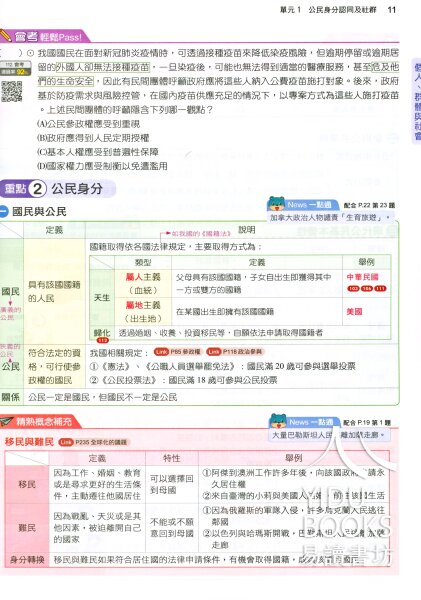Click the paper plane icon at 精熟概念補充
Viewport: 421px width, 600px height.
click(7, 421)
